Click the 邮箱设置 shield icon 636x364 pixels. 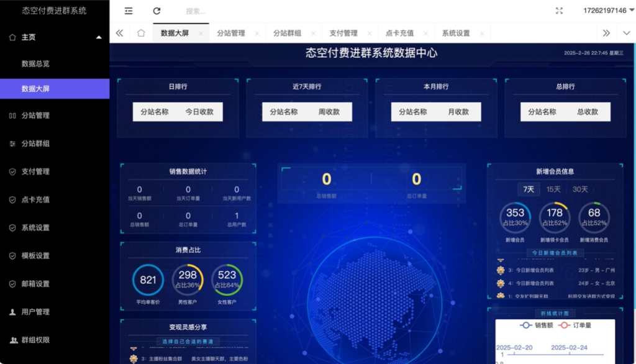click(x=12, y=284)
